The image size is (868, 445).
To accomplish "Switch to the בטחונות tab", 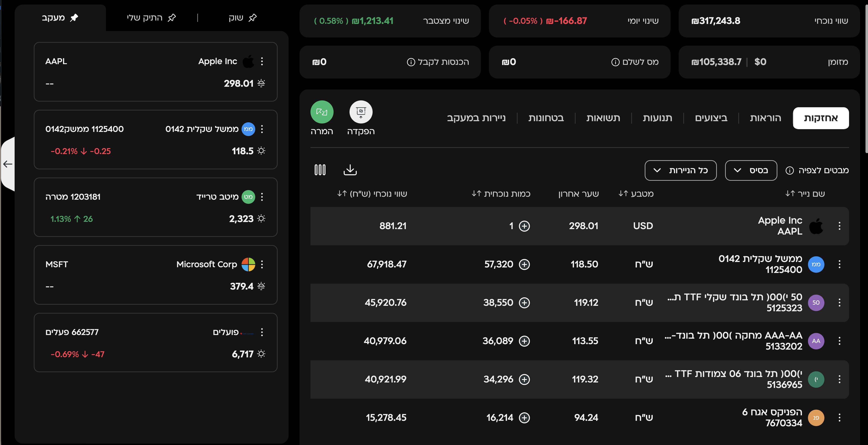I will pos(546,118).
